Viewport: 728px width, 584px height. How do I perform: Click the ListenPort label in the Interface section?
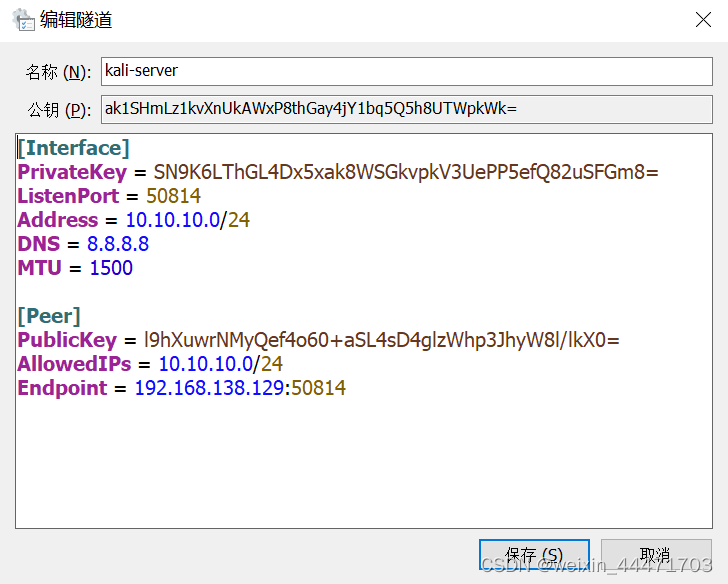pyautogui.click(x=68, y=196)
